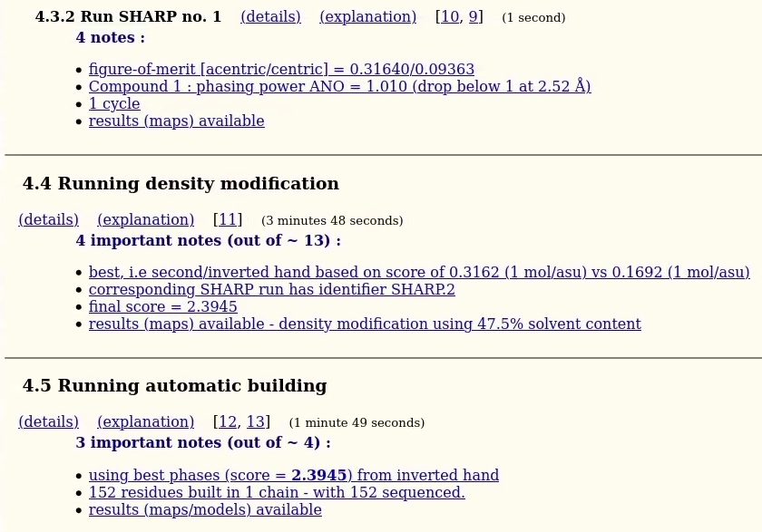Viewport: 762px width, 532px height.
Task: Open best second/inverted hand score note
Action: [x=419, y=272]
